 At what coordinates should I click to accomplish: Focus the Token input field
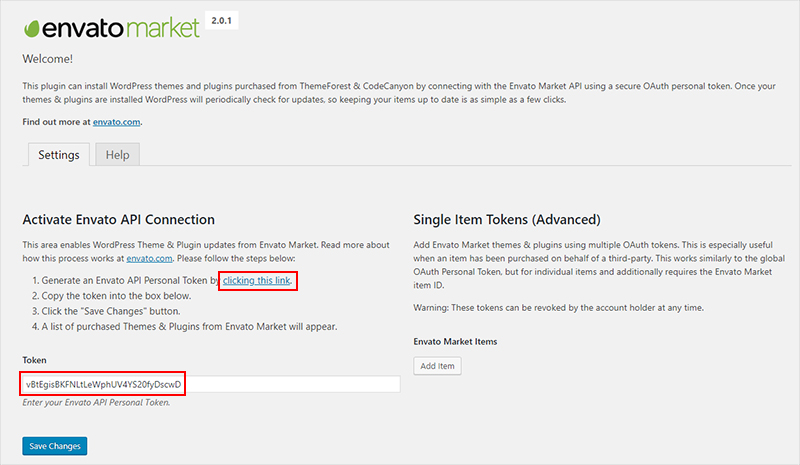click(211, 384)
